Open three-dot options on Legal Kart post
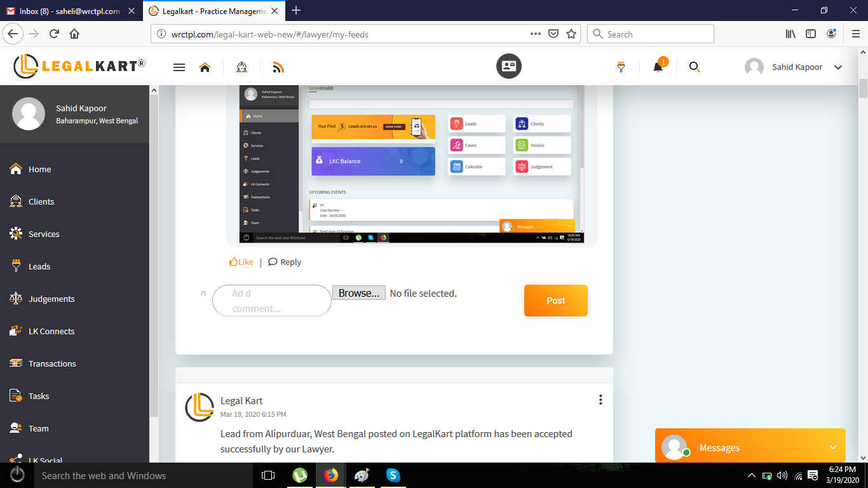868x488 pixels. pyautogui.click(x=600, y=400)
